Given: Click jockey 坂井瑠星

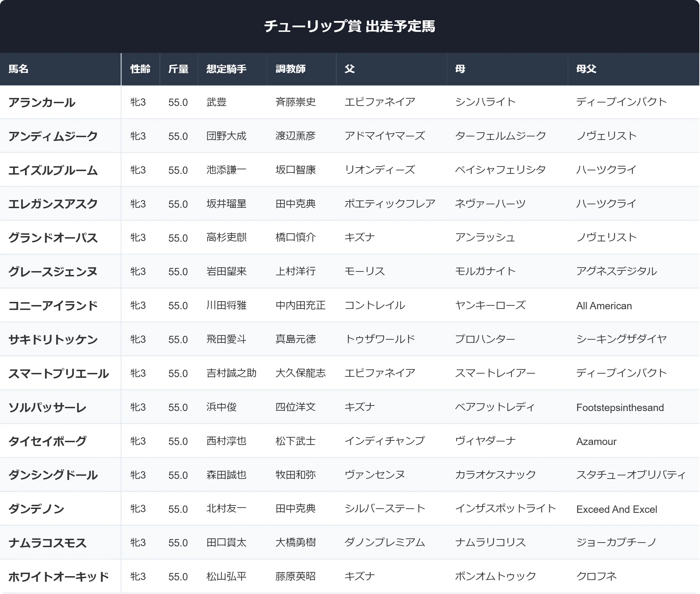Looking at the screenshot, I should click(x=227, y=204).
